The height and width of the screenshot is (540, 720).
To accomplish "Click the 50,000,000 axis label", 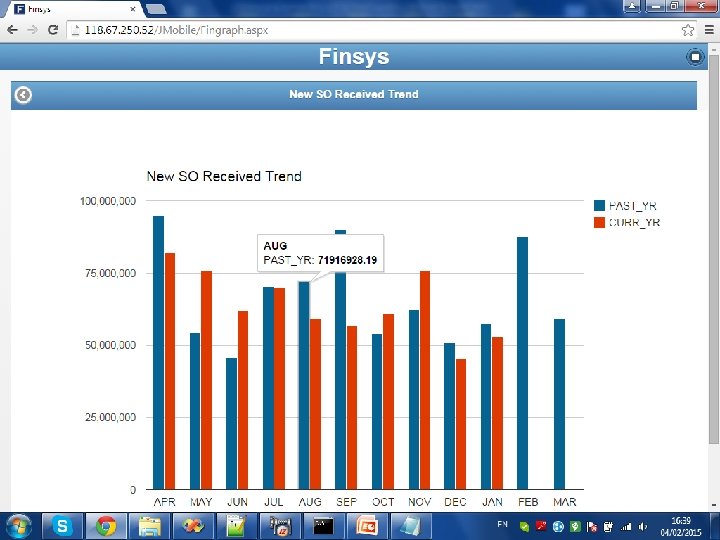I will click(x=110, y=345).
